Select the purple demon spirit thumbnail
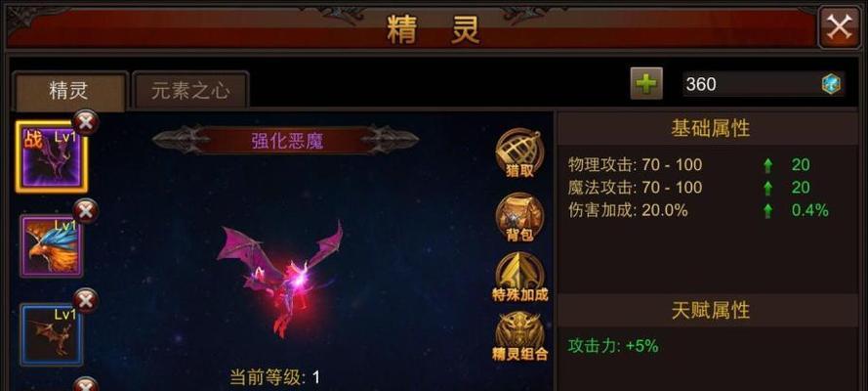The image size is (868, 391). [51, 157]
